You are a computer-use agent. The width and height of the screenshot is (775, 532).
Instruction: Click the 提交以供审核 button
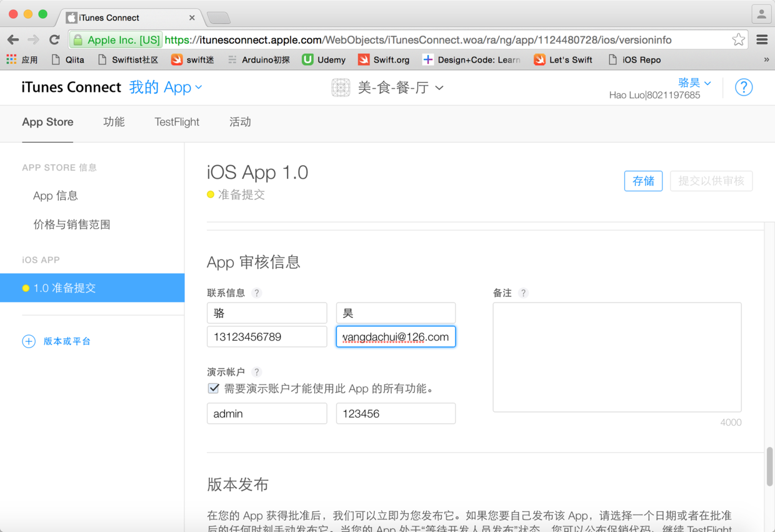pyautogui.click(x=711, y=181)
